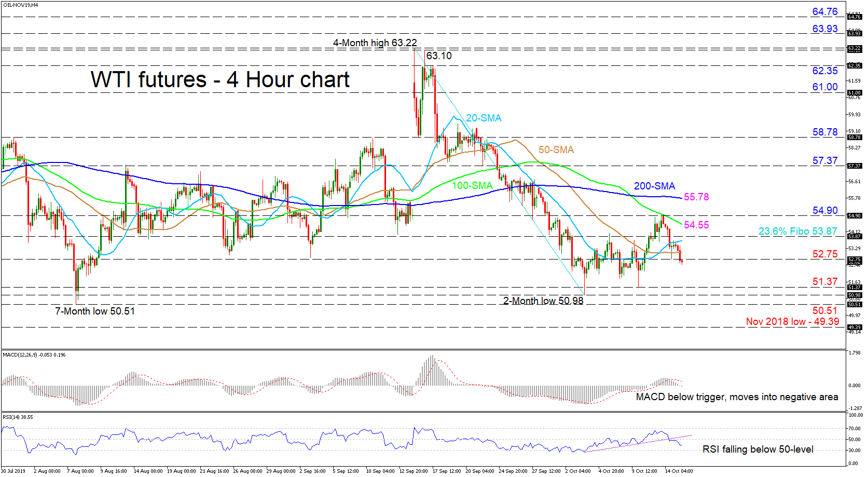Click the '23.6% Fibo 53.87' label

[x=797, y=231]
